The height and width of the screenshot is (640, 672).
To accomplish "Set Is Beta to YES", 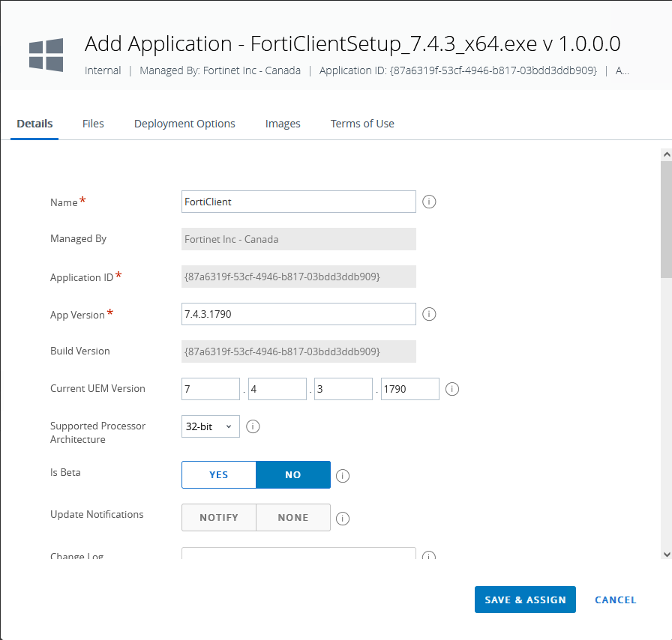I will [x=218, y=474].
